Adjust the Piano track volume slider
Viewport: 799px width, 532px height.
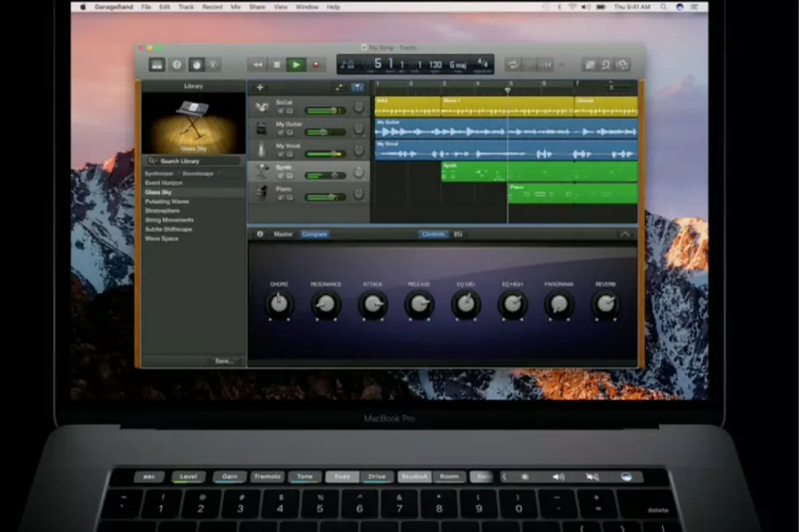(325, 197)
